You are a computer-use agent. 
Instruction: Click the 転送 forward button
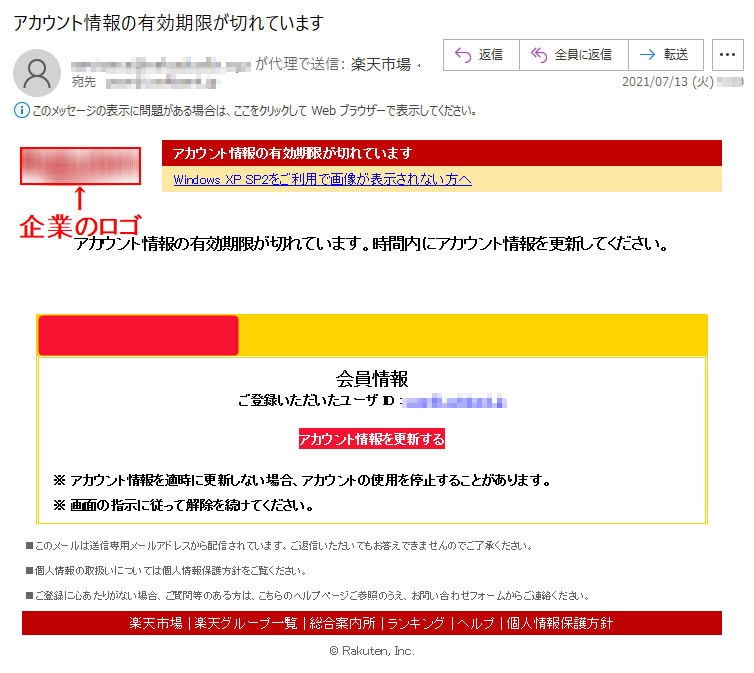(666, 55)
